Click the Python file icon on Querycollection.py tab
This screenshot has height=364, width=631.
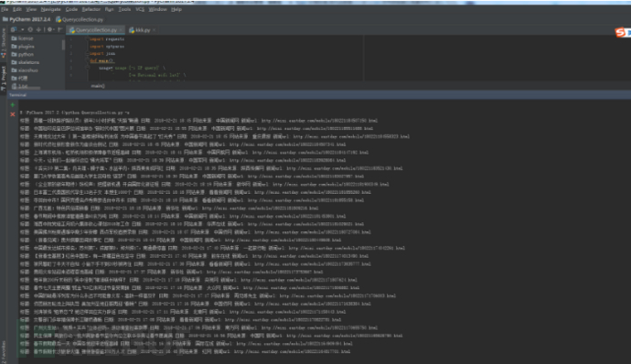[72, 30]
